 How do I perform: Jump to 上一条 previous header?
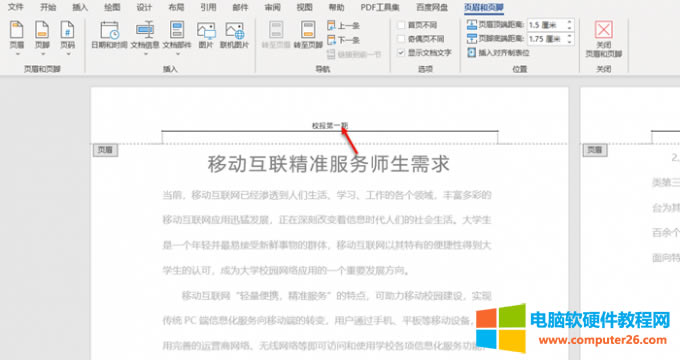[x=343, y=26]
